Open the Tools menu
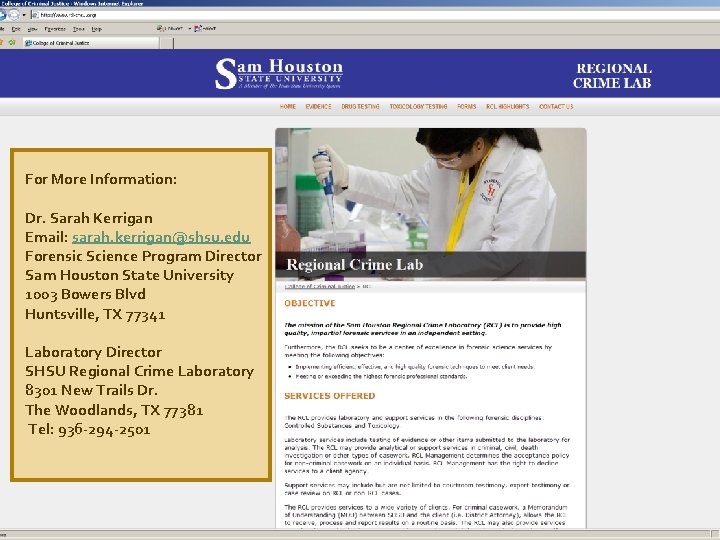 click(x=79, y=29)
